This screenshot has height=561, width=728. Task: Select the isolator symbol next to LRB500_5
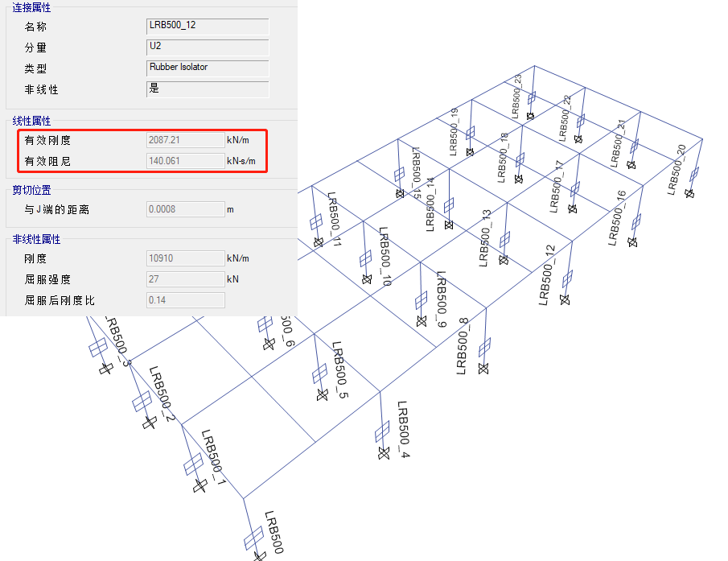coord(320,373)
